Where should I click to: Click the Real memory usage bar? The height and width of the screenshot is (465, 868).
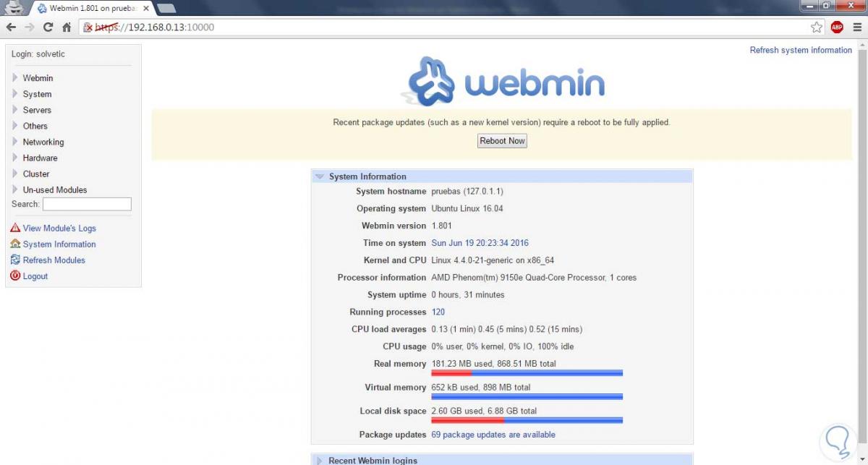pyautogui.click(x=527, y=373)
